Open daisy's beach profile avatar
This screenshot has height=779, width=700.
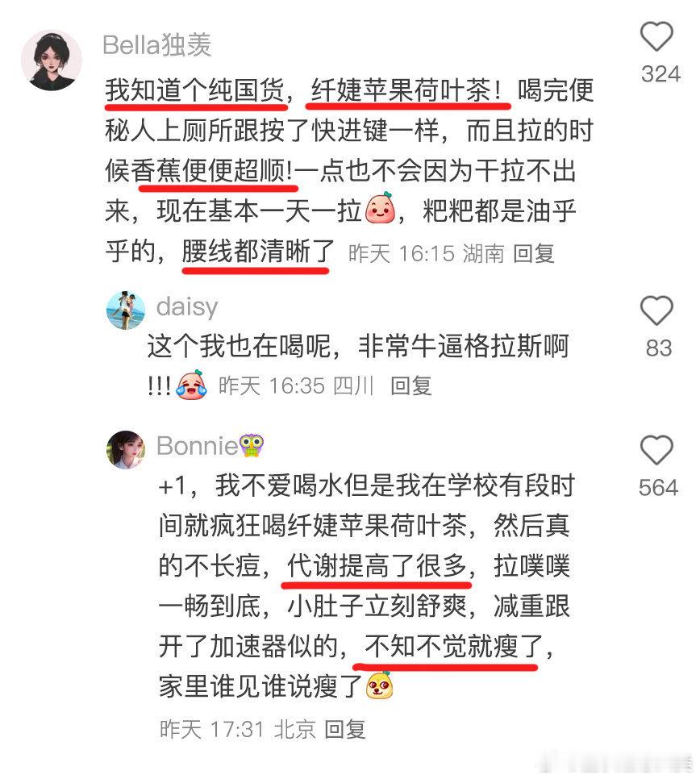(126, 310)
